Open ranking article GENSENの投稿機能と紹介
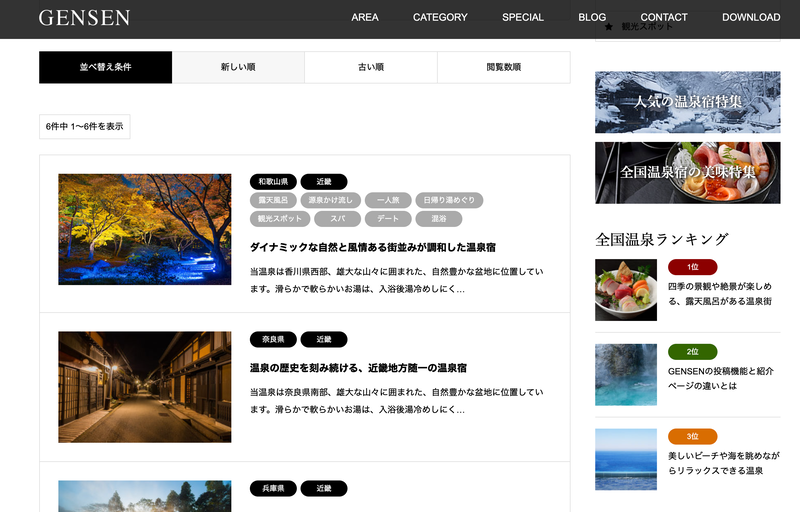The height and width of the screenshot is (512, 800). click(x=721, y=378)
